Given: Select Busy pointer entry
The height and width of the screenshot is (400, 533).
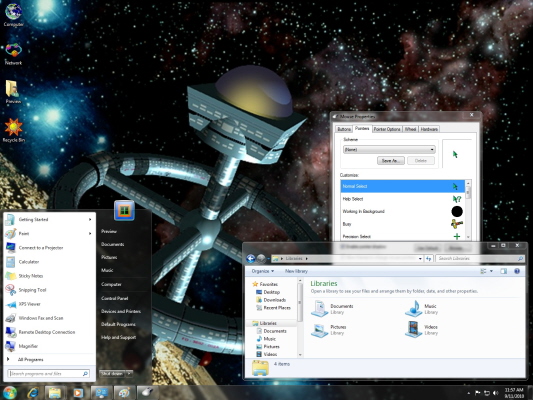Looking at the screenshot, I should 402,224.
